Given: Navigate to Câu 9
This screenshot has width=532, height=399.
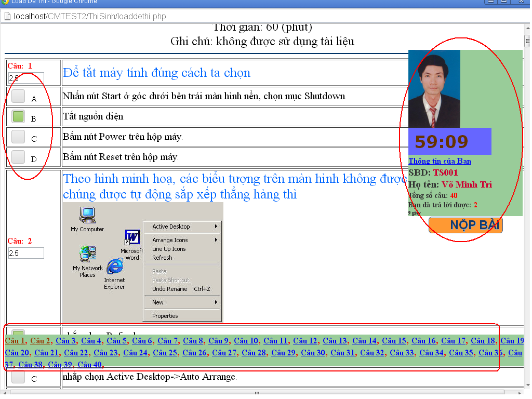Looking at the screenshot, I should 219,341.
